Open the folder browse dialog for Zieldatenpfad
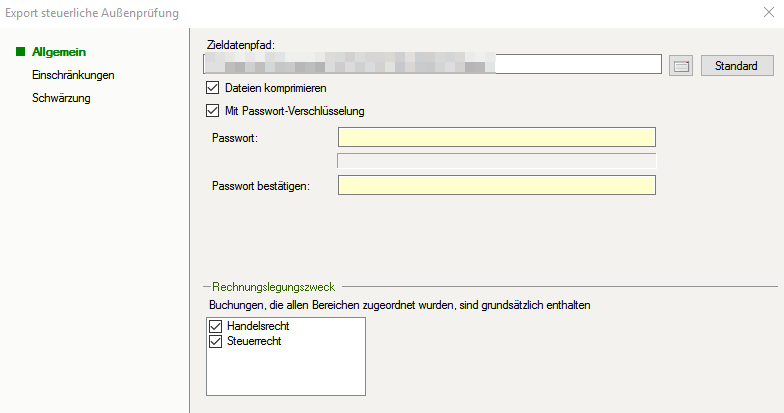Image resolution: width=784 pixels, height=413 pixels. point(681,66)
